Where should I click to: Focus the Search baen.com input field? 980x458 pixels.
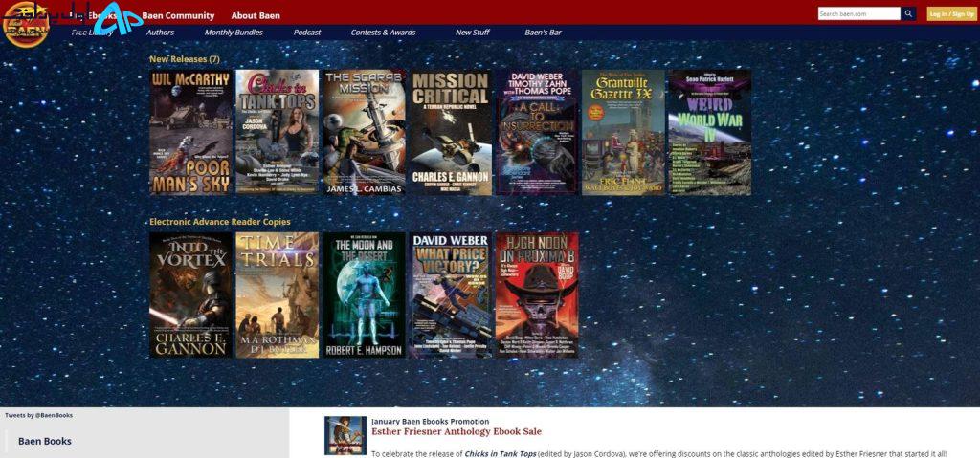pyautogui.click(x=858, y=13)
